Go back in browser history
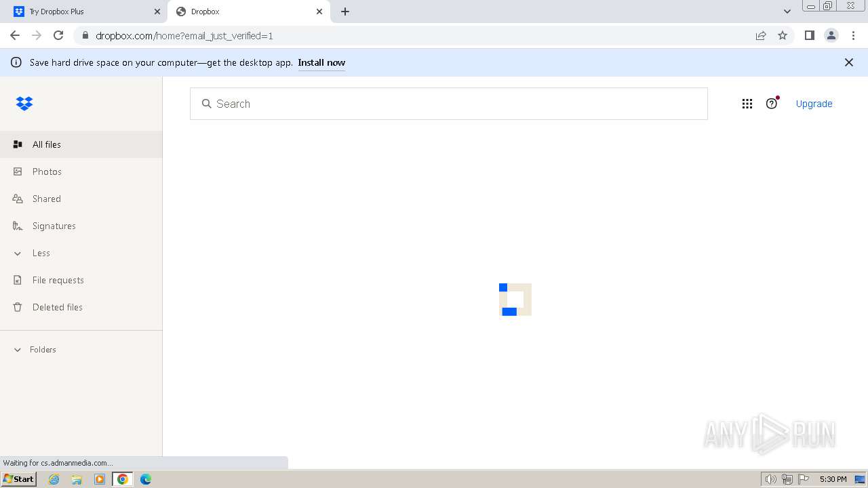This screenshot has height=488, width=868. tap(15, 35)
